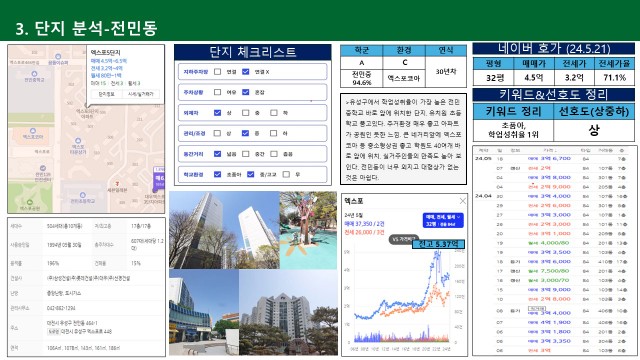Close the 엑스포 price chart popup
The width and height of the screenshot is (640, 360).
click(x=462, y=201)
